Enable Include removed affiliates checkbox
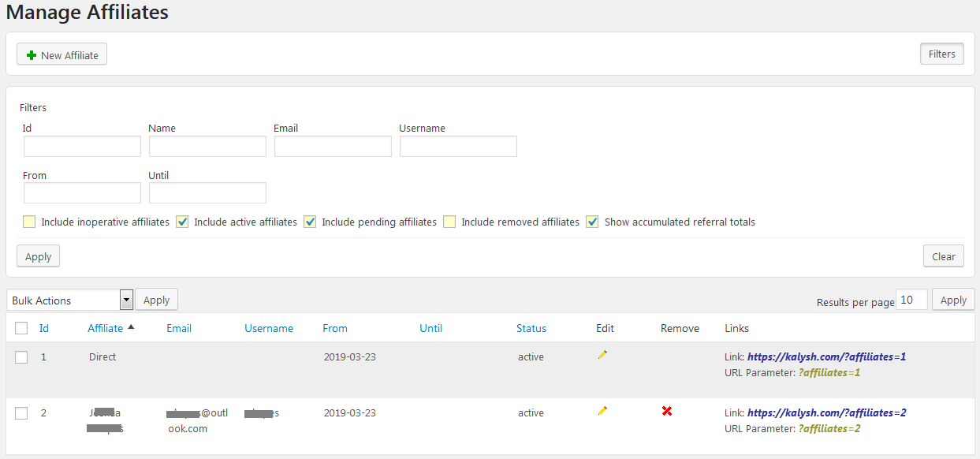Image resolution: width=980 pixels, height=459 pixels. pyautogui.click(x=449, y=222)
